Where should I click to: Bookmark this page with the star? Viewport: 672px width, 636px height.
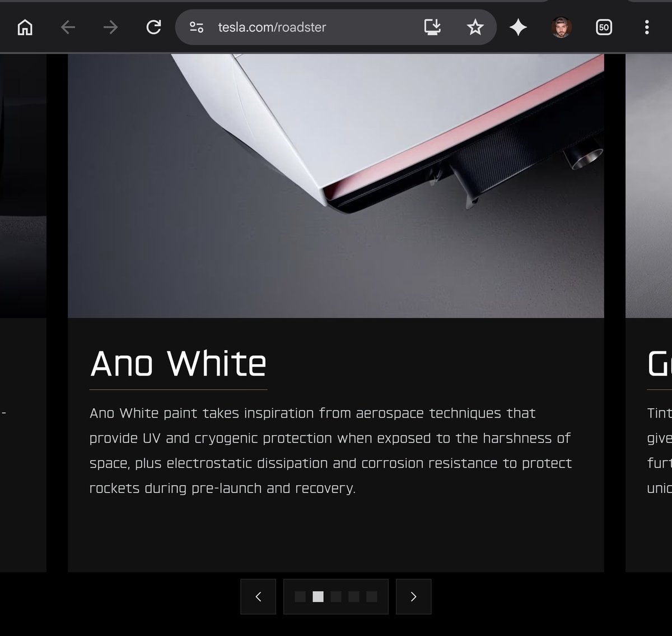point(475,27)
